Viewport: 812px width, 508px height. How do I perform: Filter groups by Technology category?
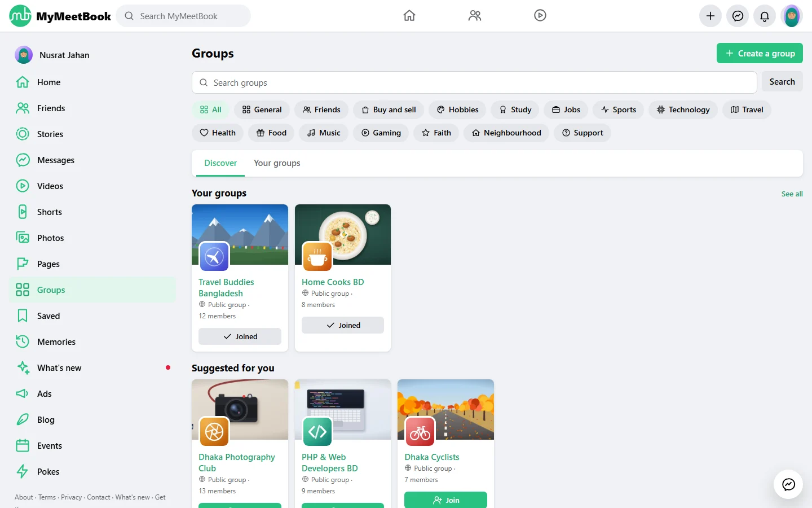click(x=683, y=110)
